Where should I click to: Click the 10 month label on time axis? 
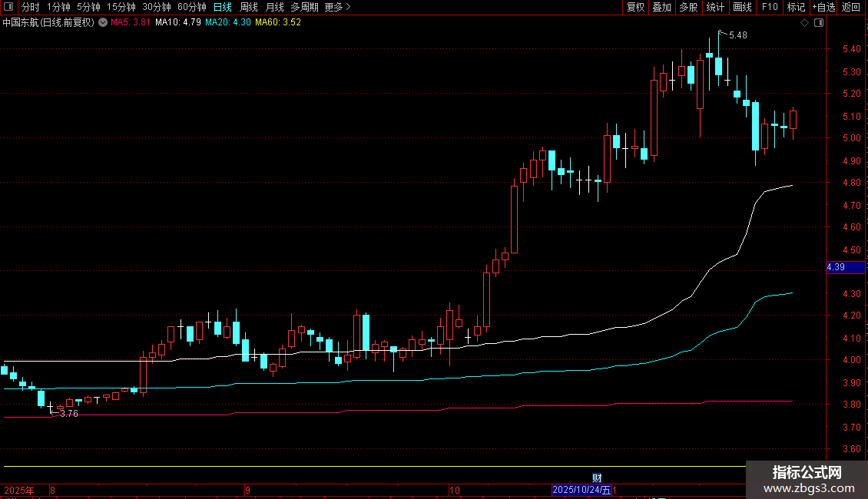pyautogui.click(x=454, y=491)
